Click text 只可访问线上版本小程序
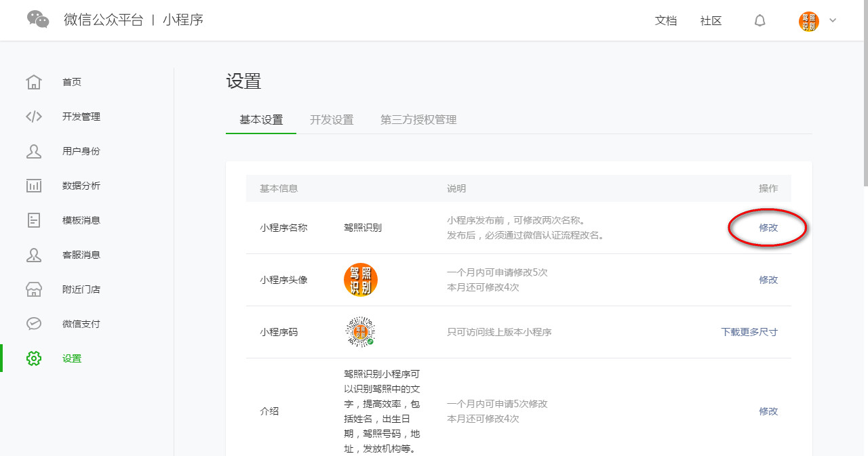Image resolution: width=868 pixels, height=456 pixels. [x=499, y=332]
